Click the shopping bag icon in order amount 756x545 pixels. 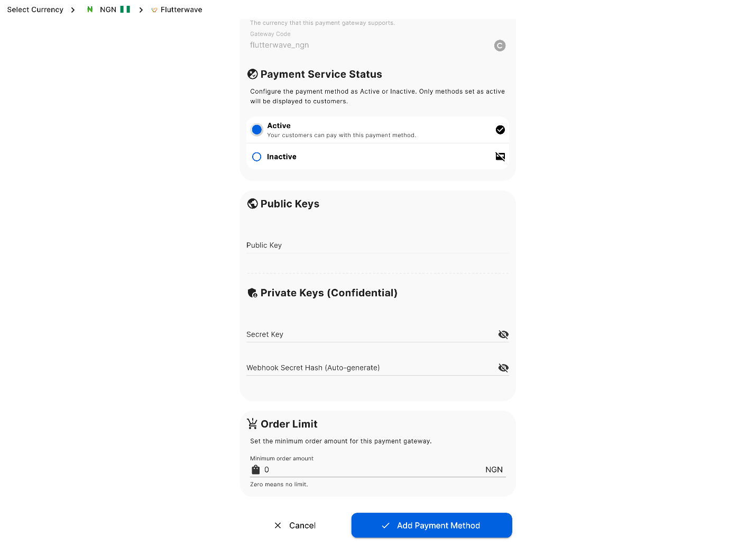pos(256,470)
